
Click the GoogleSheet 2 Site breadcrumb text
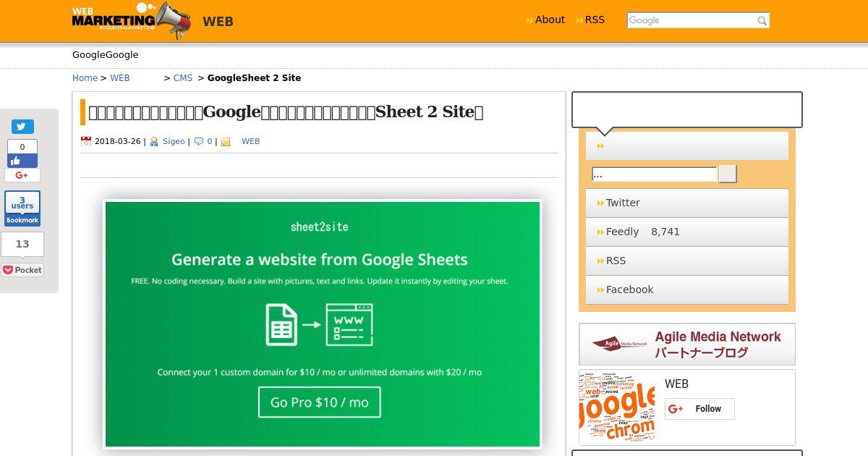(254, 77)
